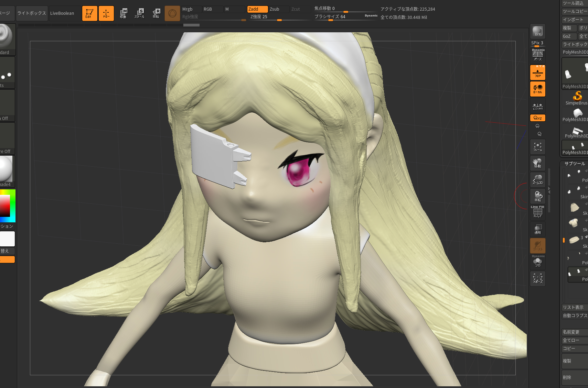The image size is (588, 388).
Task: Enable RGB draw mode
Action: coord(213,9)
